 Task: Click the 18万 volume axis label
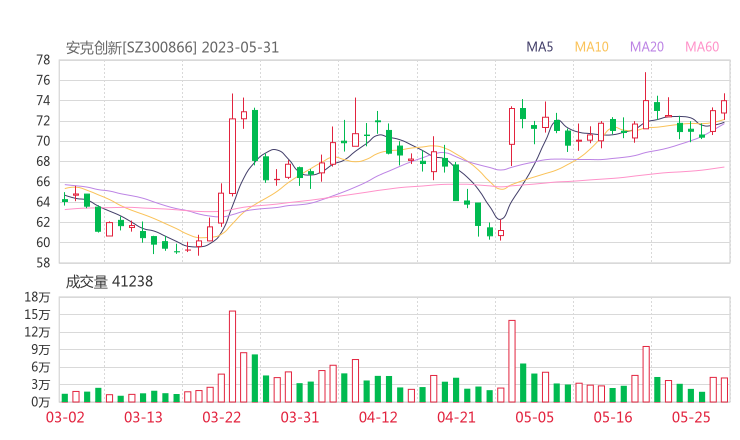coord(37,297)
